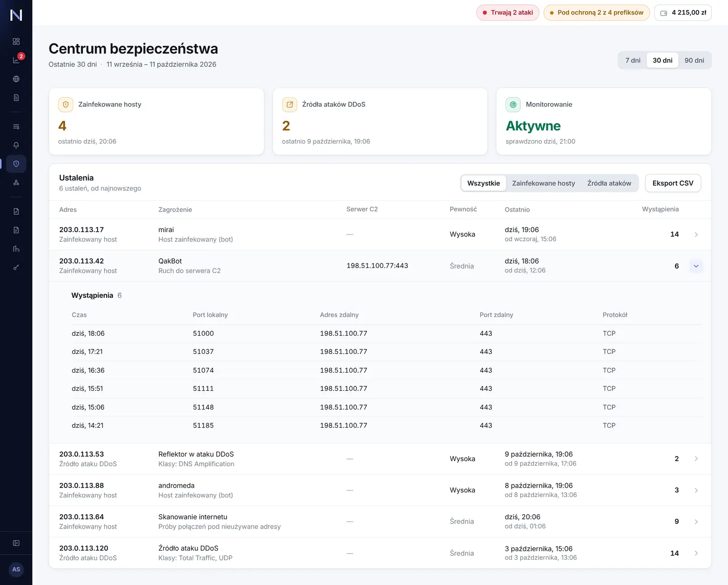Open the filter-lines list icon in sidebar
Viewport: 728px width, 585px height.
(x=16, y=126)
